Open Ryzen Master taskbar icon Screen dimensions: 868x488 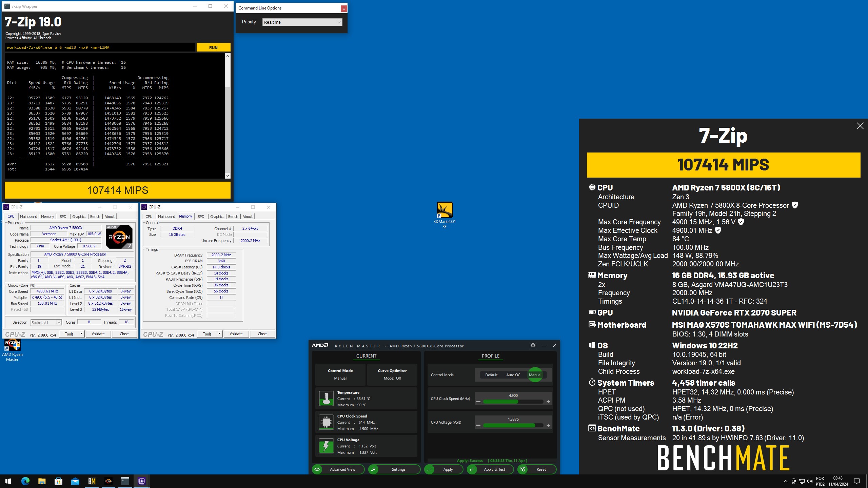tap(108, 481)
